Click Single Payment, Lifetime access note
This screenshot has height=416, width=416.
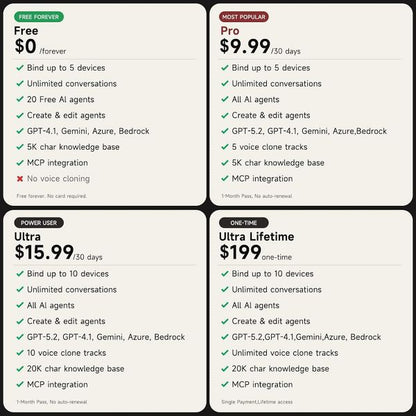coord(257,402)
